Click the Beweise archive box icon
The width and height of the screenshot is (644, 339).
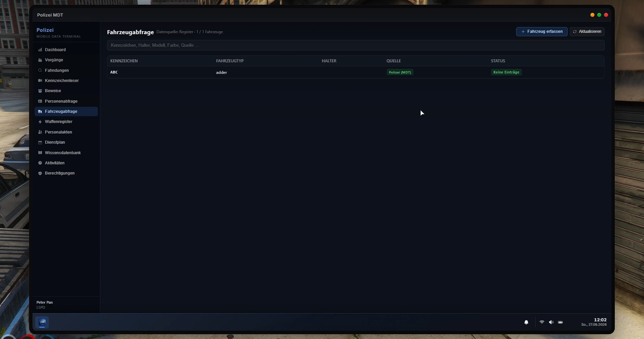40,91
